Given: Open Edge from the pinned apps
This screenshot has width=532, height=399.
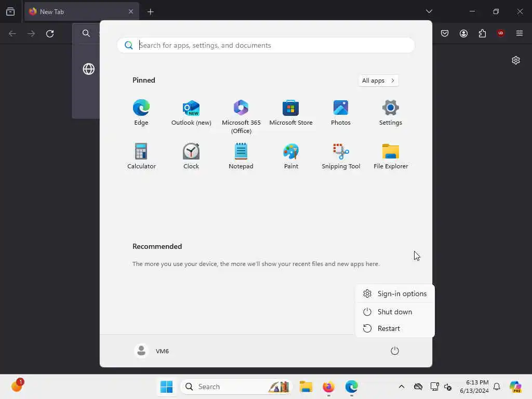Looking at the screenshot, I should (141, 112).
